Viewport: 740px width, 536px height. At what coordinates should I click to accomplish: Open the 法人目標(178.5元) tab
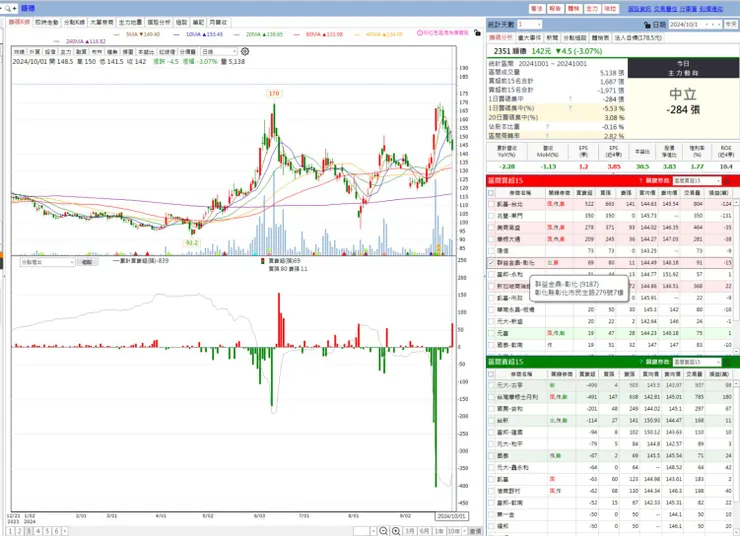pyautogui.click(x=638, y=37)
